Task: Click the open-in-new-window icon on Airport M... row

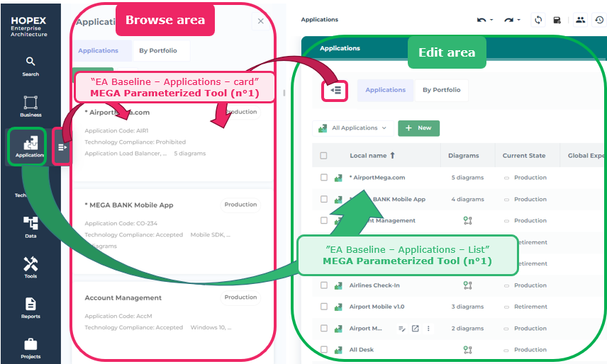Action: point(415,329)
